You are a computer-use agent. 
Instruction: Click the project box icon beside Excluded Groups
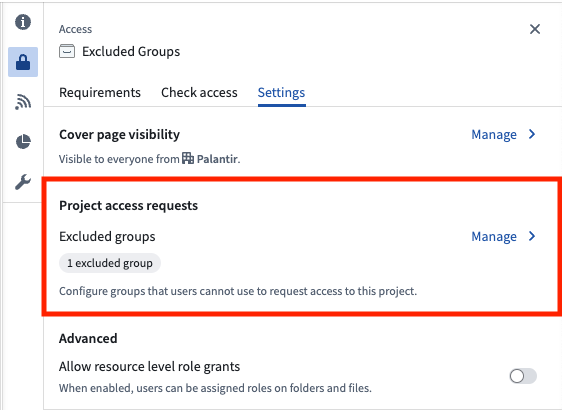[x=67, y=51]
